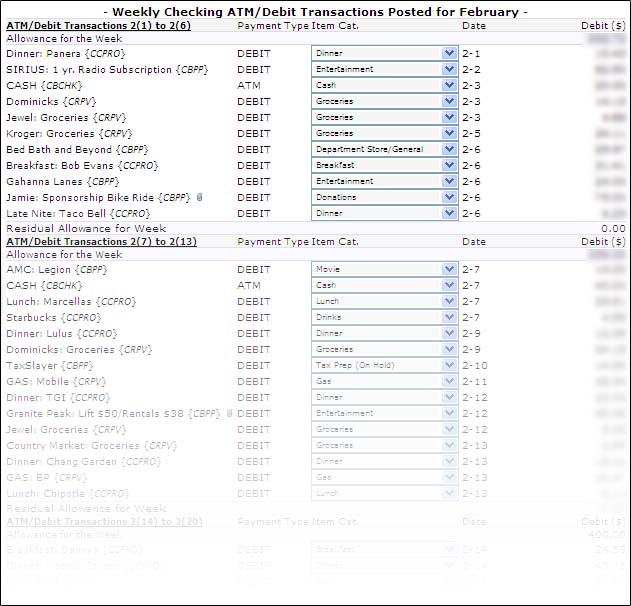Open Drinks dropdown for Starbucks row

[x=384, y=317]
